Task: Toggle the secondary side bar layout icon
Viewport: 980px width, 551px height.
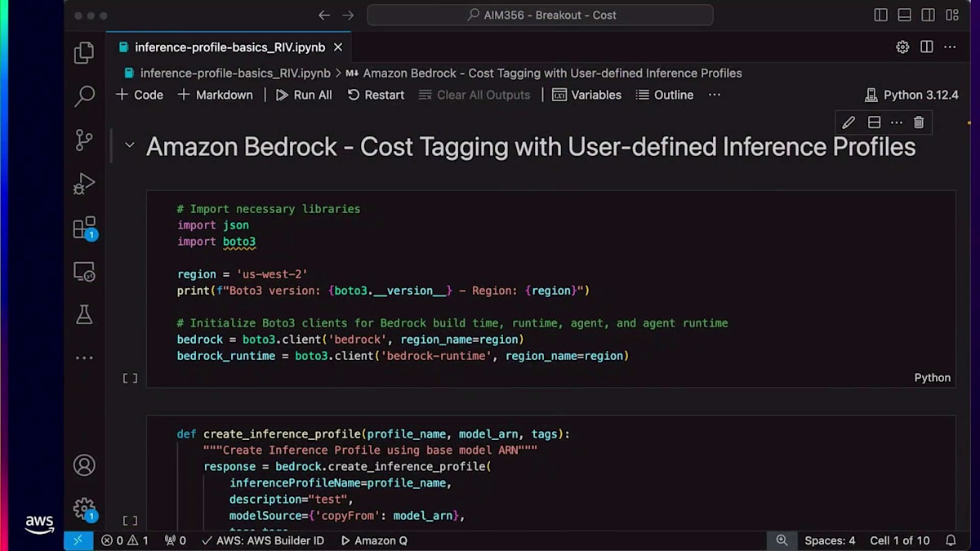Action: coord(928,15)
